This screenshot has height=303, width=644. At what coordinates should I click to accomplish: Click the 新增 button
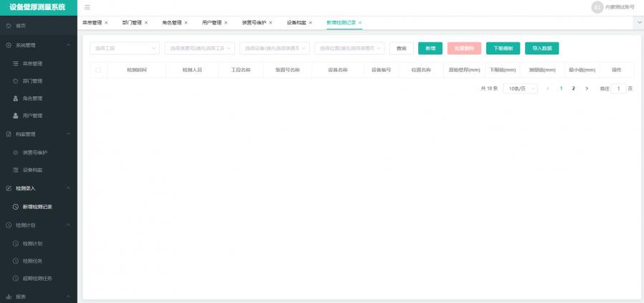tap(430, 48)
